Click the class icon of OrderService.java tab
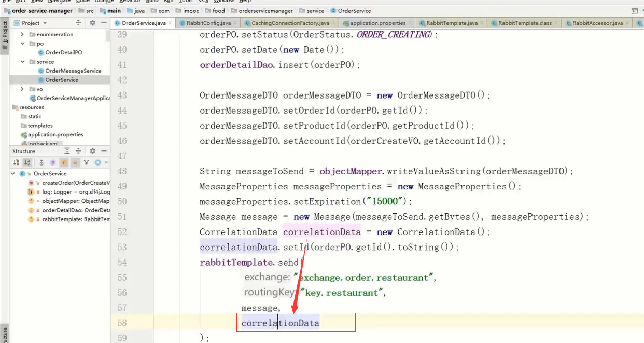 117,23
